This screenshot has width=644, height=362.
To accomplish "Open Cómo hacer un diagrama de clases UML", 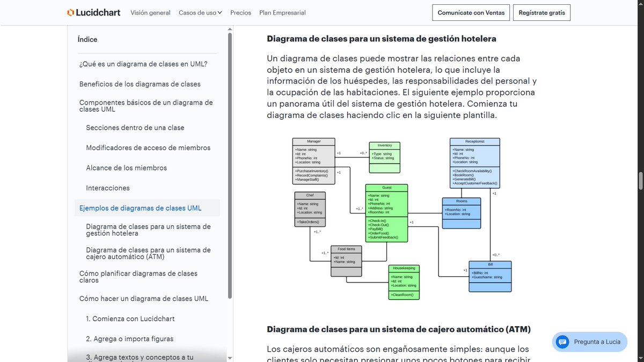I will tap(144, 299).
